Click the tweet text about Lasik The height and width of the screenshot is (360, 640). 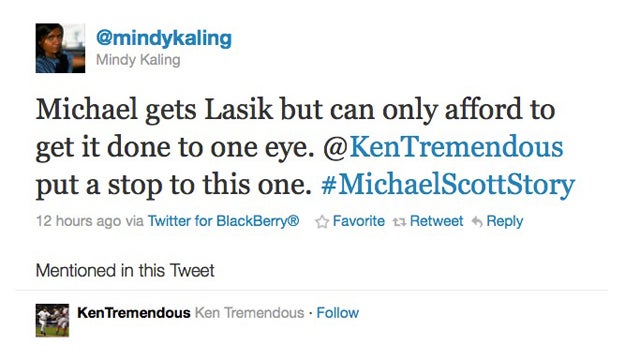click(x=305, y=147)
